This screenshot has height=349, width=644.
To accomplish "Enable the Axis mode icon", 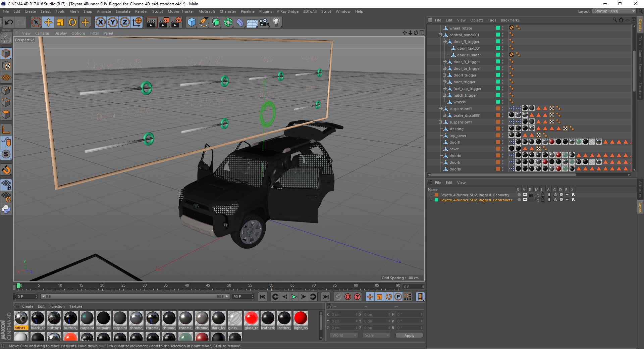I will click(6, 130).
